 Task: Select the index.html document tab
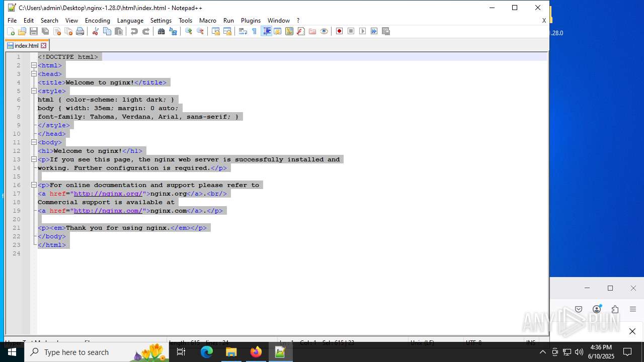click(27, 46)
